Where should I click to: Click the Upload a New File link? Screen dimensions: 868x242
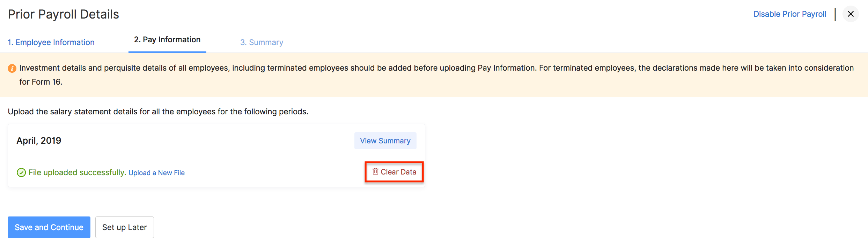[x=156, y=173]
